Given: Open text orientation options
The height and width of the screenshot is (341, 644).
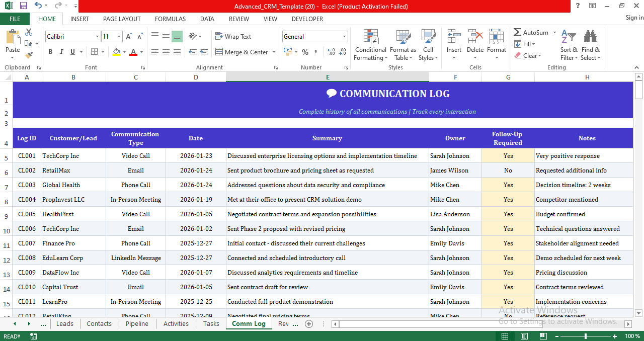Looking at the screenshot, I should [x=194, y=37].
